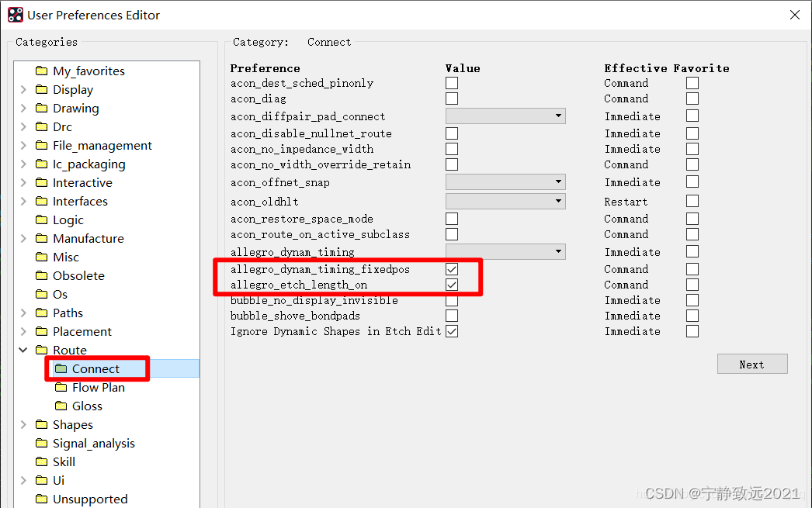
Task: Open acon_oldhlt value dropdown
Action: click(505, 201)
